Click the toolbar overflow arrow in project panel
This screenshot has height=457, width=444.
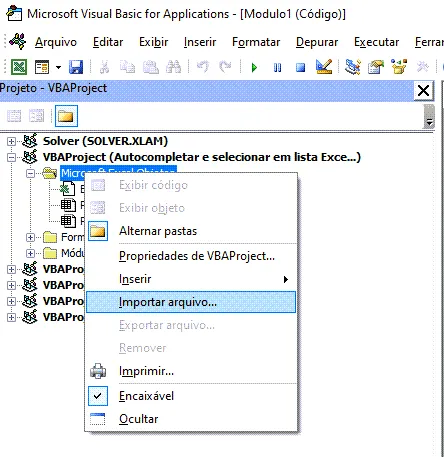(429, 116)
